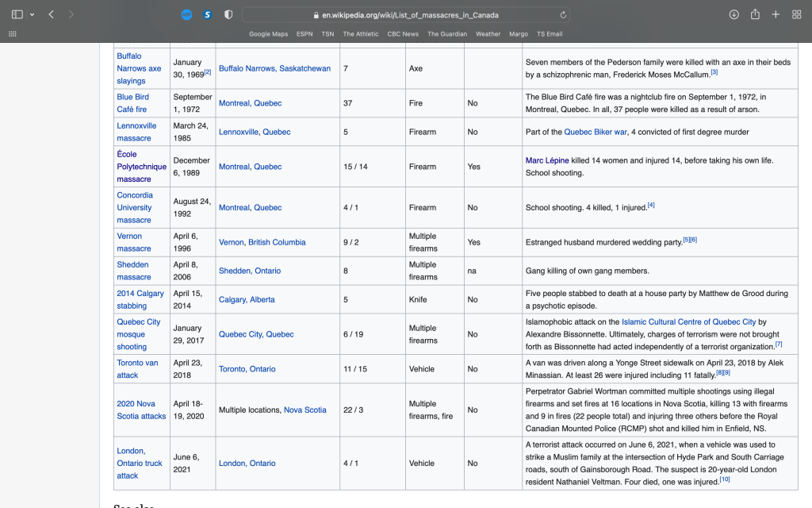Click Islamic Cultural Centre of Quebec City link
Viewport: 812px width, 508px height.
click(688, 322)
